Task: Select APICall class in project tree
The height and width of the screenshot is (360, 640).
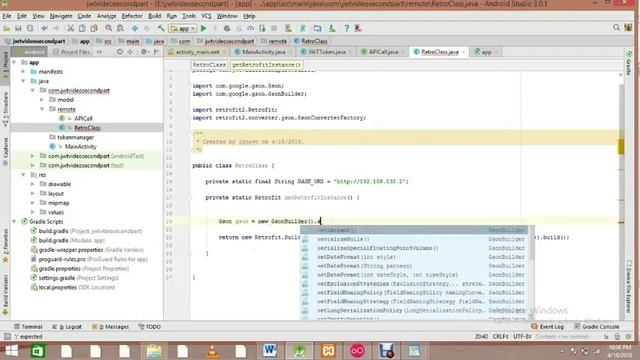Action: click(83, 118)
